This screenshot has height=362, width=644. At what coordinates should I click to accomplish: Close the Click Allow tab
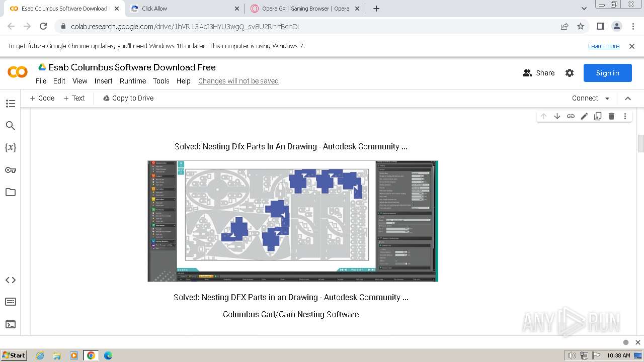pos(237,9)
